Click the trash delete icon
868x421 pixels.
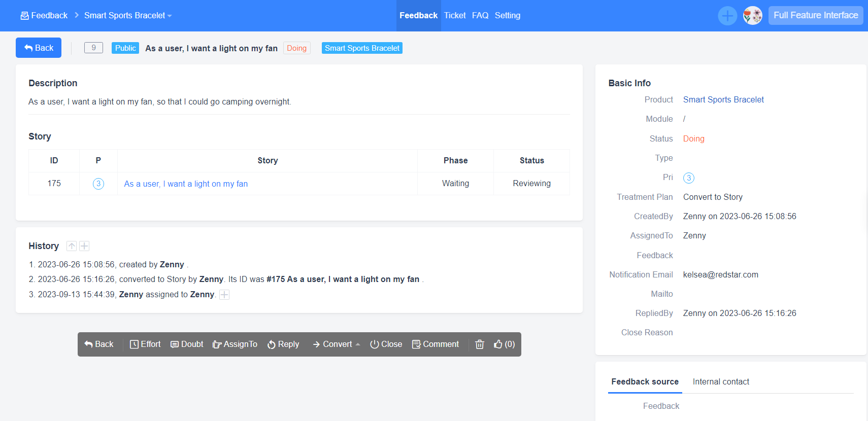pyautogui.click(x=479, y=344)
